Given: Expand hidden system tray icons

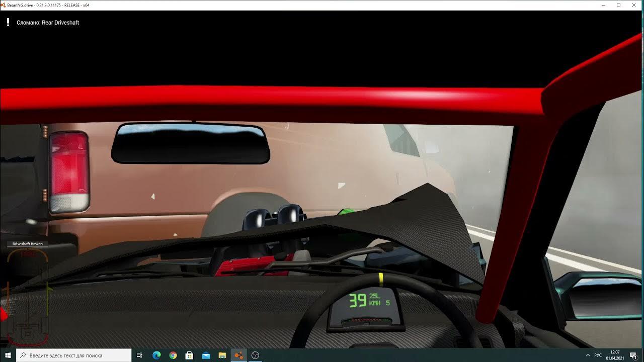Looking at the screenshot, I should 587,355.
